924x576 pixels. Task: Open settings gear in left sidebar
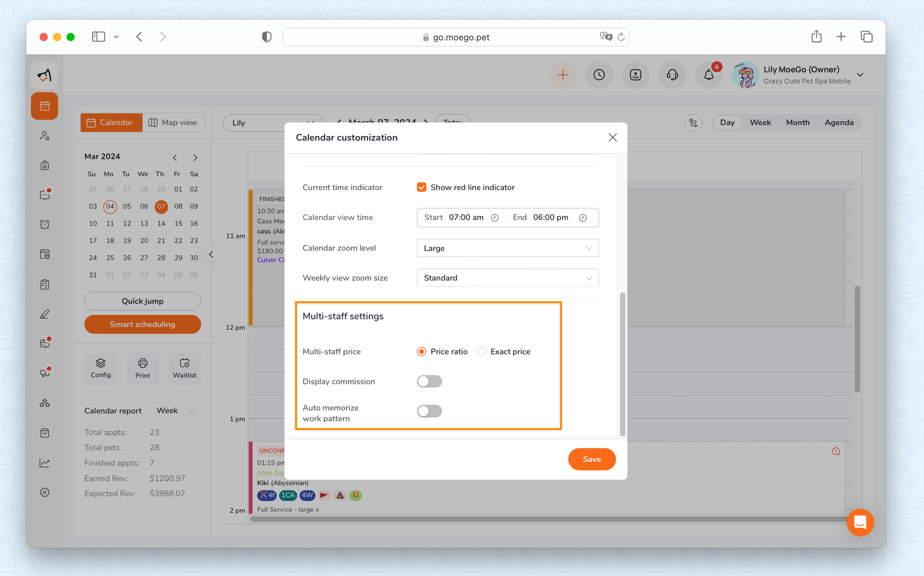(x=45, y=492)
